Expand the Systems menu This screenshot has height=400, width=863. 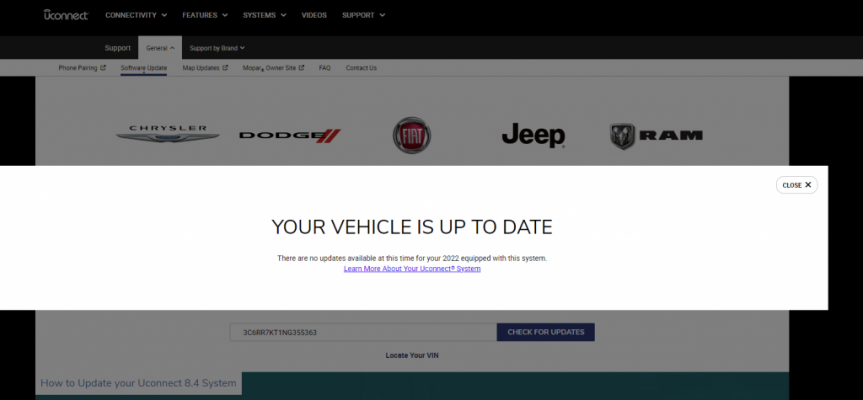click(265, 15)
